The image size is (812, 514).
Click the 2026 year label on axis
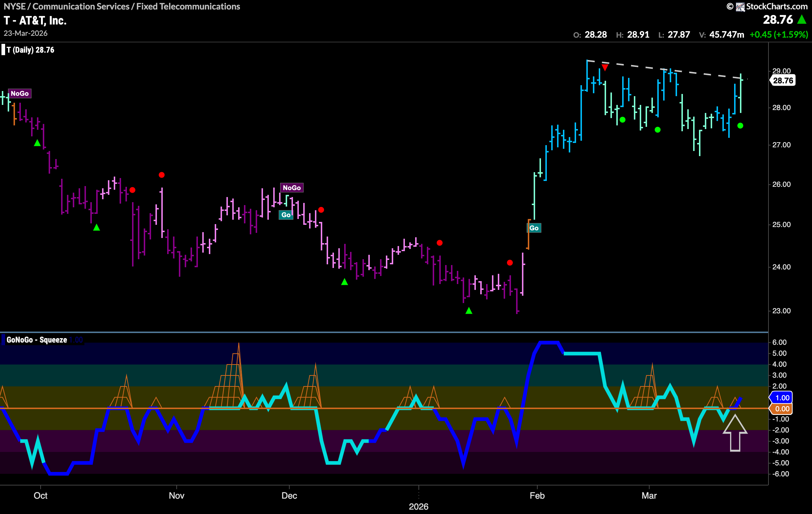pyautogui.click(x=419, y=507)
